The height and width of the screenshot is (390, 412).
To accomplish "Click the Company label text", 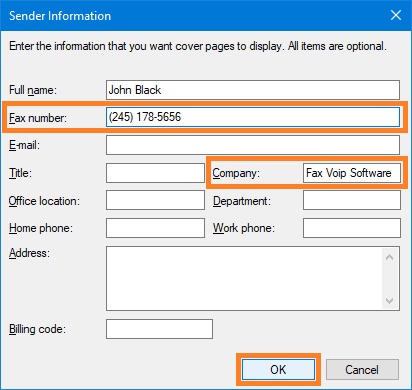I will [236, 173].
